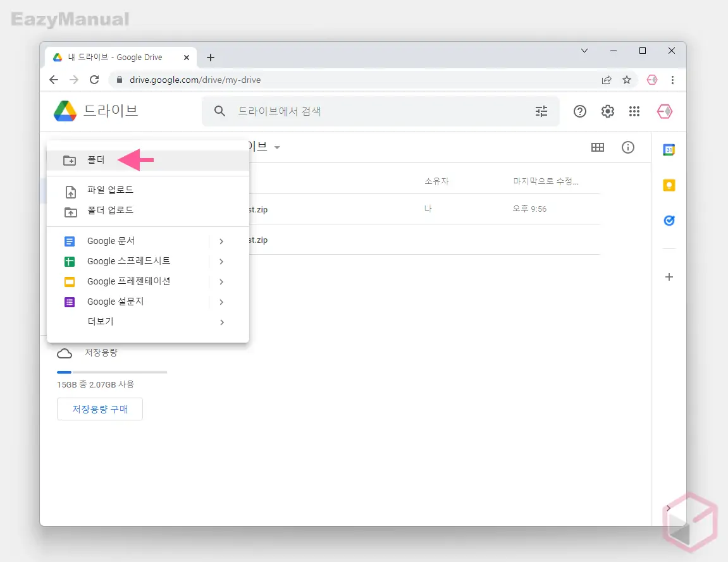Viewport: 728px width, 562px height.
Task: Open Drive settings gear
Action: [x=607, y=111]
